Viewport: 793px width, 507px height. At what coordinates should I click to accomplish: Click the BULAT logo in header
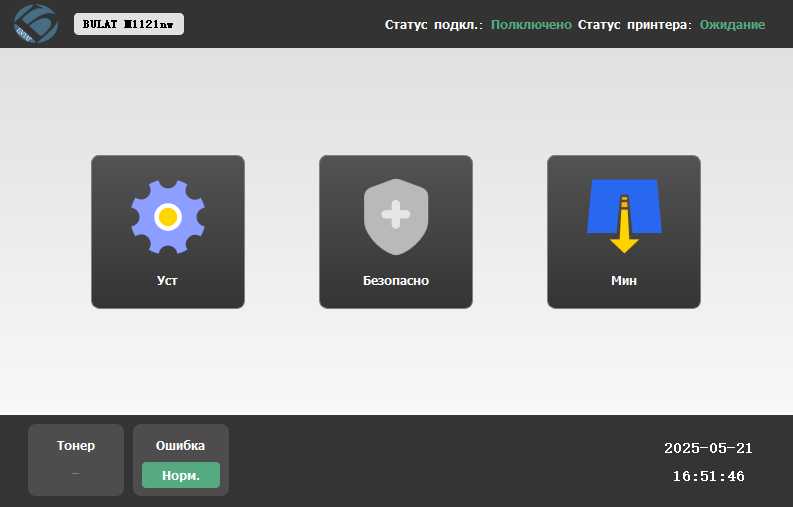35,24
